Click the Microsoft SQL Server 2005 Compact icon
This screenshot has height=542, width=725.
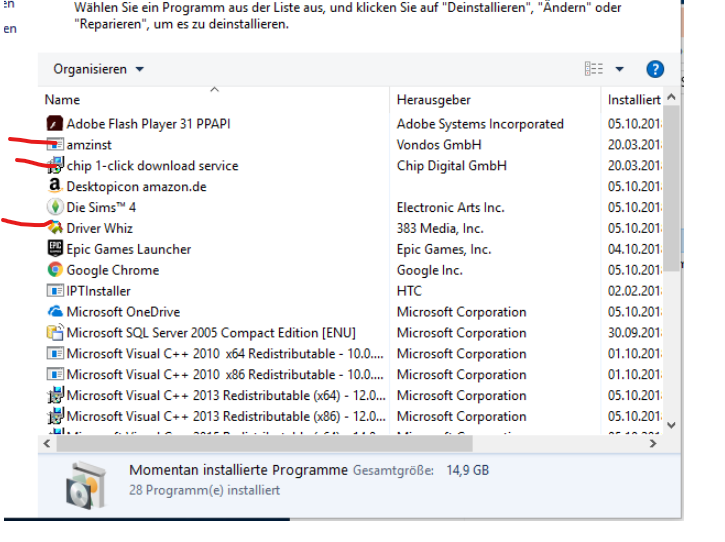(55, 332)
